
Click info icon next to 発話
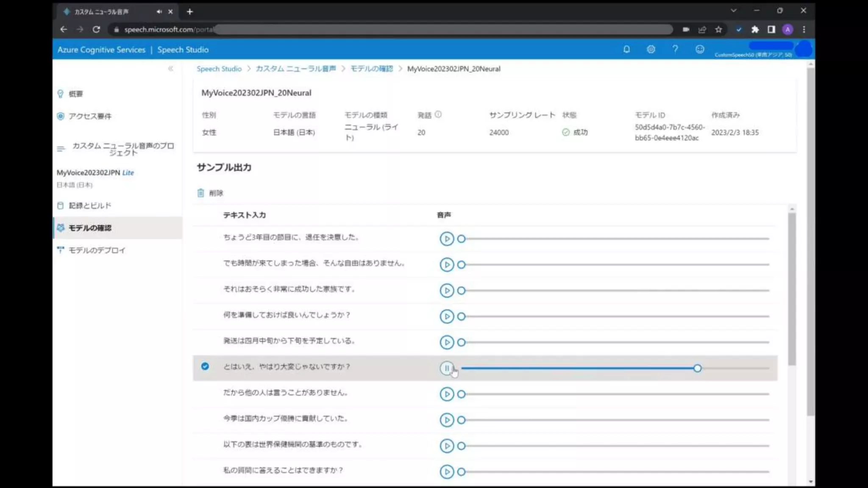click(438, 114)
